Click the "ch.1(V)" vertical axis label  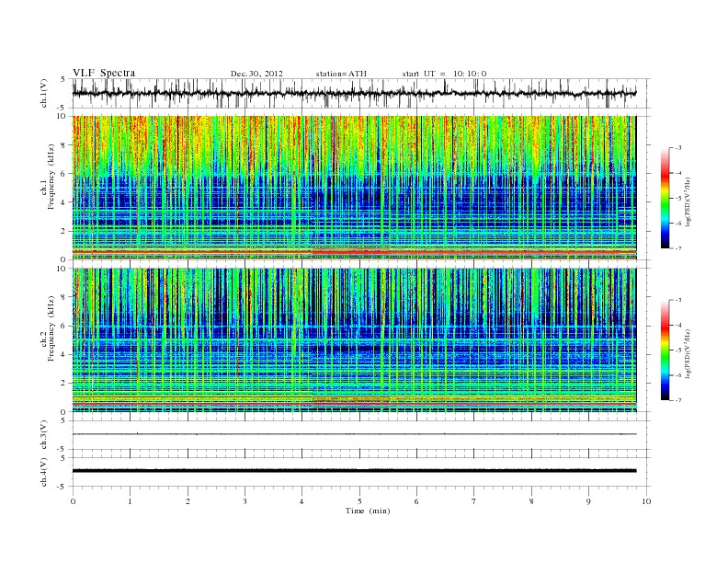tap(44, 93)
